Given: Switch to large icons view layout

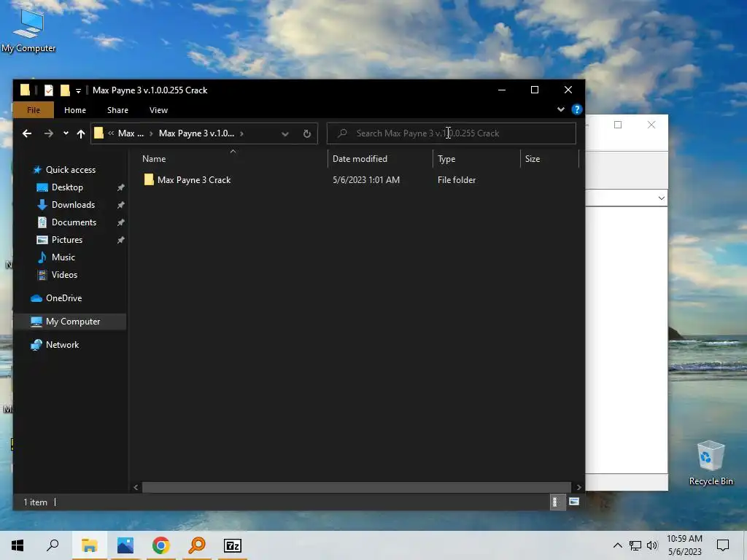Looking at the screenshot, I should (574, 502).
